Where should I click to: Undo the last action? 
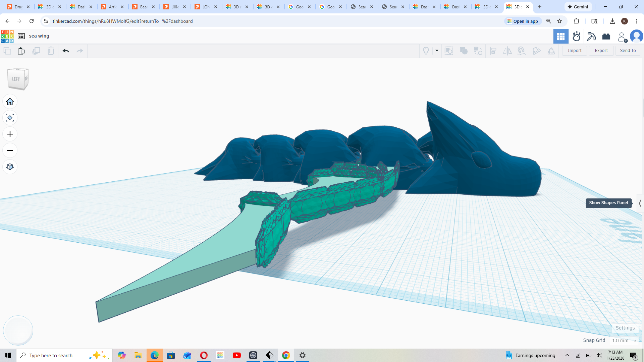(x=66, y=51)
